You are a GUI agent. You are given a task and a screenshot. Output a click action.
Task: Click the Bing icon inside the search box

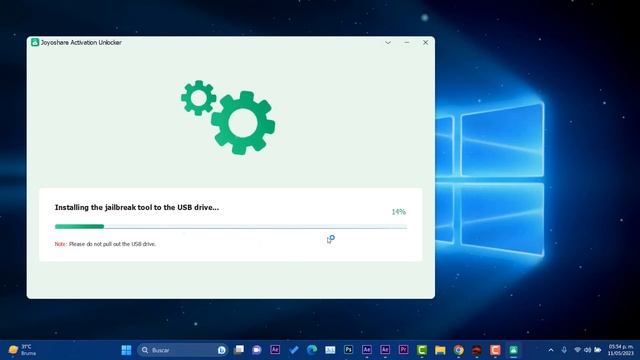pyautogui.click(x=222, y=350)
